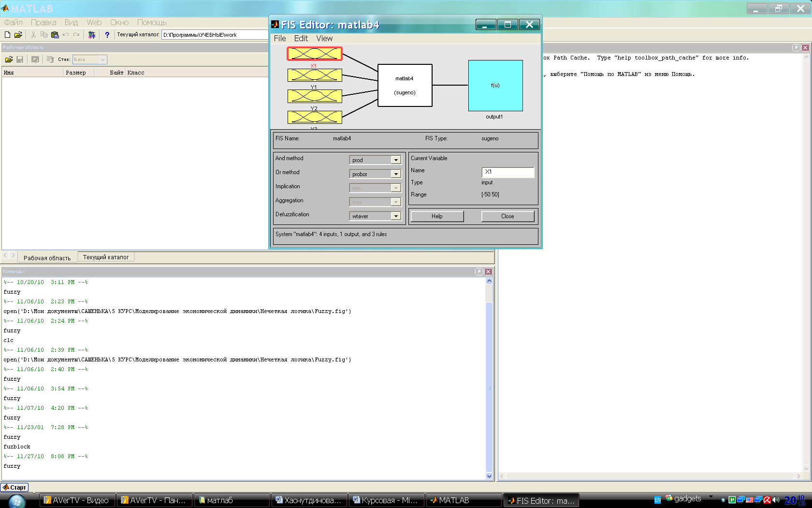
Task: Select the 'clc' history entry
Action: [9, 340]
